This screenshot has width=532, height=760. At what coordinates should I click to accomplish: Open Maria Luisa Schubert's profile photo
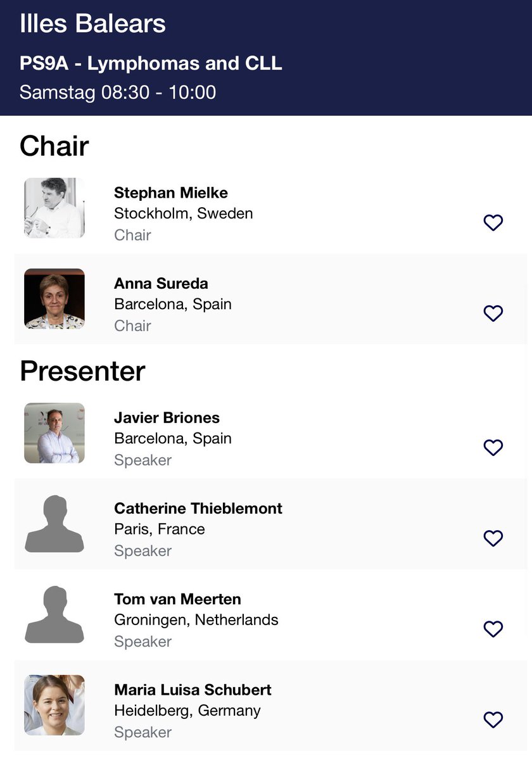pyautogui.click(x=54, y=705)
